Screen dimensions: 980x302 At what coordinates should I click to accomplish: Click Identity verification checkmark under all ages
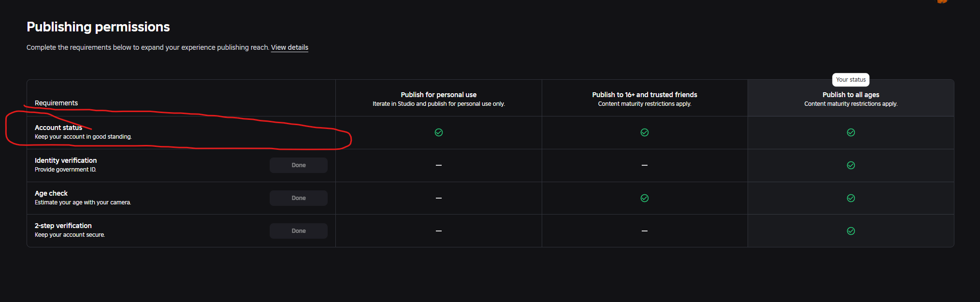pos(851,165)
